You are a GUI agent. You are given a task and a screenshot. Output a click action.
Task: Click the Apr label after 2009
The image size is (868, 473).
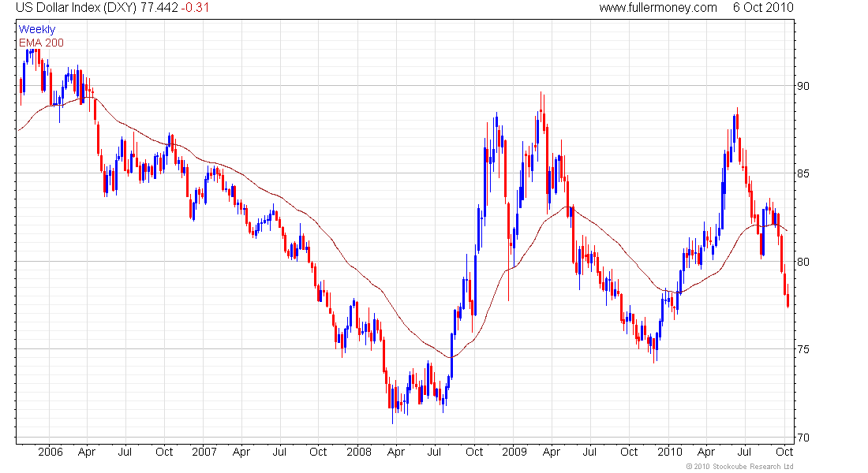(x=552, y=453)
